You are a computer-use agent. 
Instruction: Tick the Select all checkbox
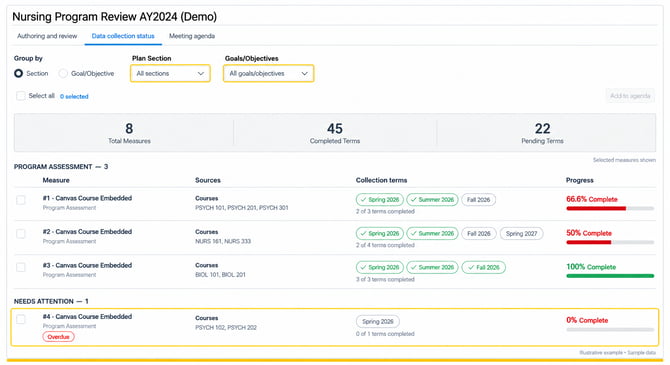coord(21,96)
